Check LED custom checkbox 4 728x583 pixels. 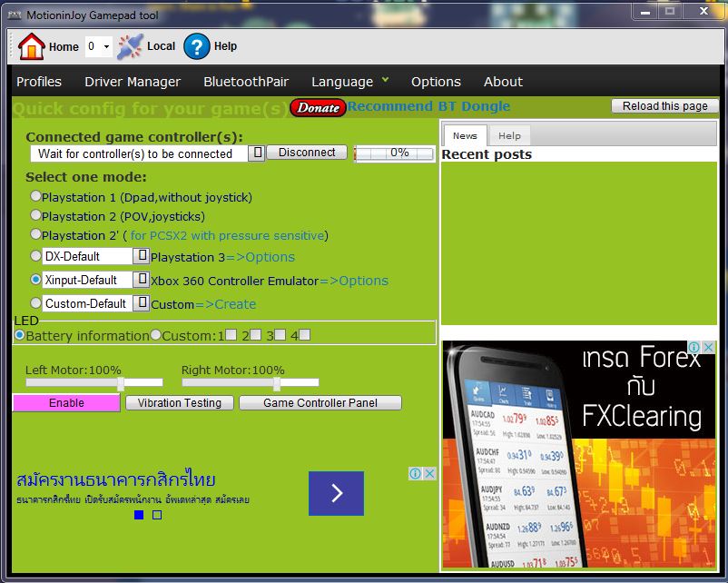305,334
